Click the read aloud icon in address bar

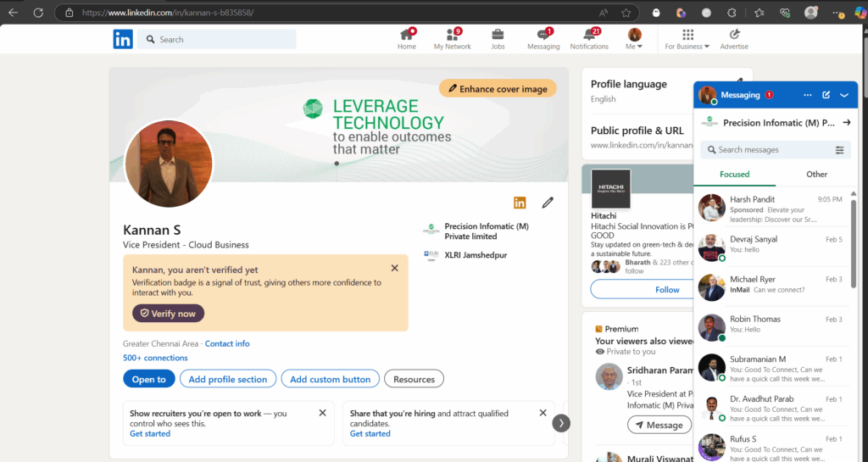(x=603, y=13)
